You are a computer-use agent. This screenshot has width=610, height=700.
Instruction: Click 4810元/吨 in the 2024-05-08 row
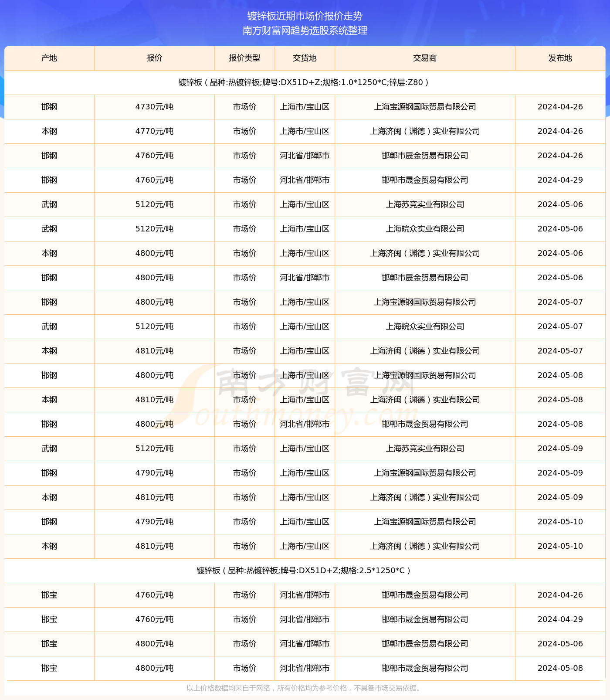[x=154, y=400]
